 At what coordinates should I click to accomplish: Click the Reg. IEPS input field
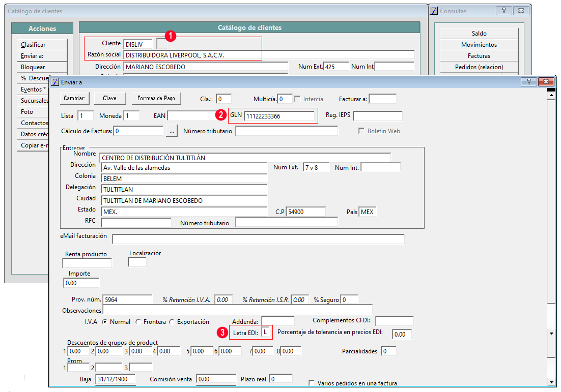pyautogui.click(x=378, y=116)
